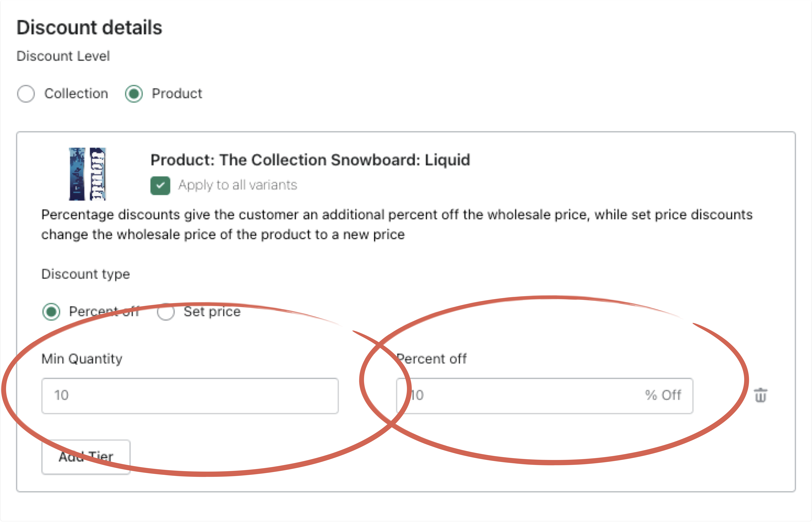Choose the Percent off discount type

coord(51,312)
